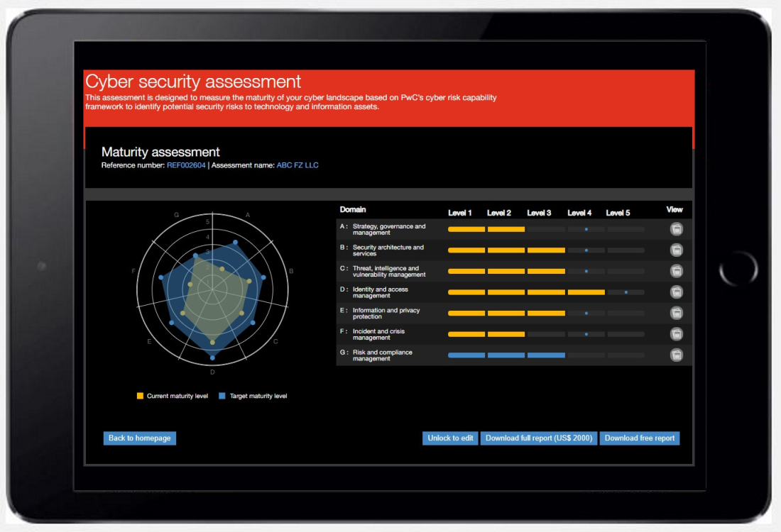
Task: Open view icon for Risk and compliance management
Action: [677, 355]
